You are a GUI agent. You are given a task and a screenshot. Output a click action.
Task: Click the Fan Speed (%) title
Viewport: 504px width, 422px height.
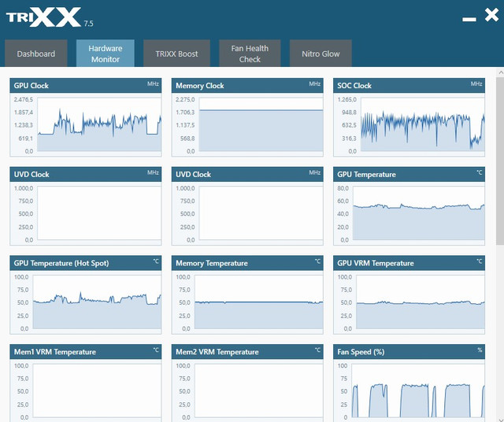(x=361, y=352)
